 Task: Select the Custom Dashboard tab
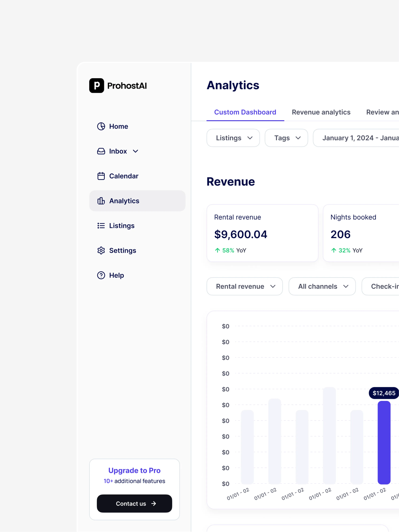(x=245, y=112)
